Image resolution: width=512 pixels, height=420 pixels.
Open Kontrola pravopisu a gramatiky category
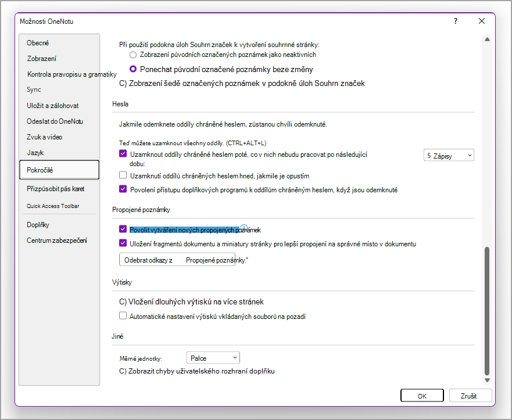click(x=72, y=74)
